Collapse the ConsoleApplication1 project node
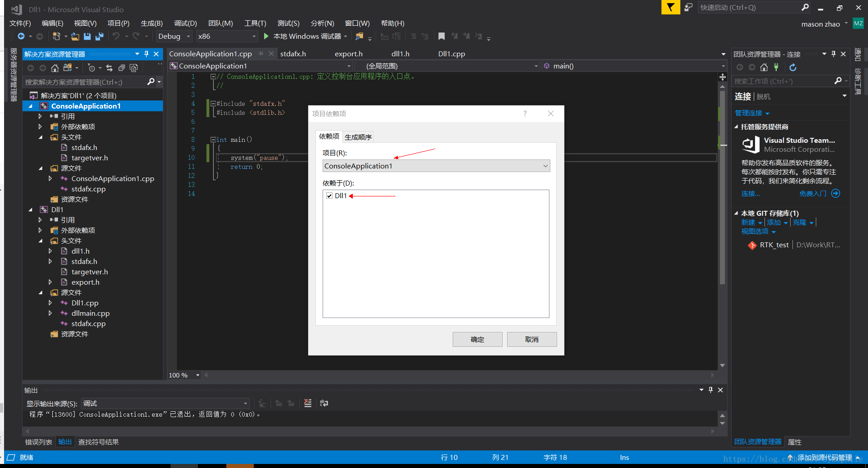This screenshot has height=468, width=868. pyautogui.click(x=31, y=106)
